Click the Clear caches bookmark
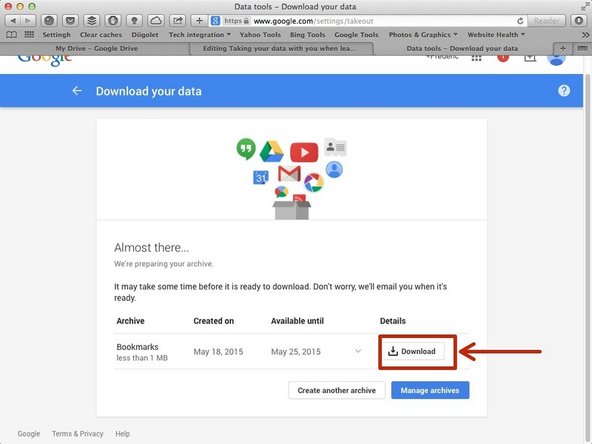Screen dimensions: 592x444 click(x=101, y=35)
